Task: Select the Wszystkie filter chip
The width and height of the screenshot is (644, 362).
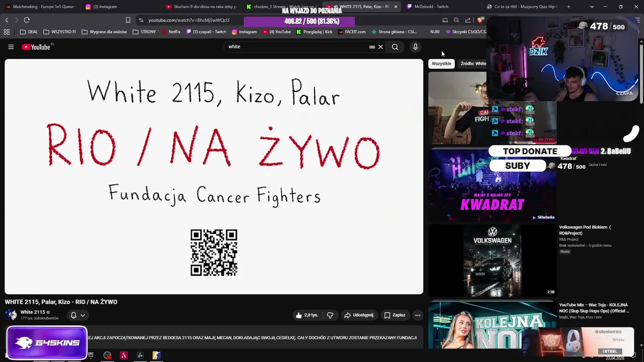Action: 441,64
